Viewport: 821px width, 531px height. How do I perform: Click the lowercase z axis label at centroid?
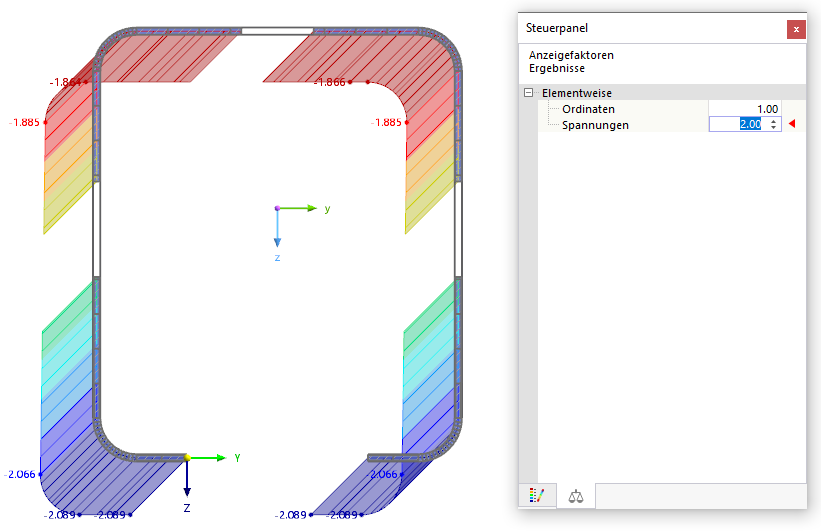pos(278,258)
